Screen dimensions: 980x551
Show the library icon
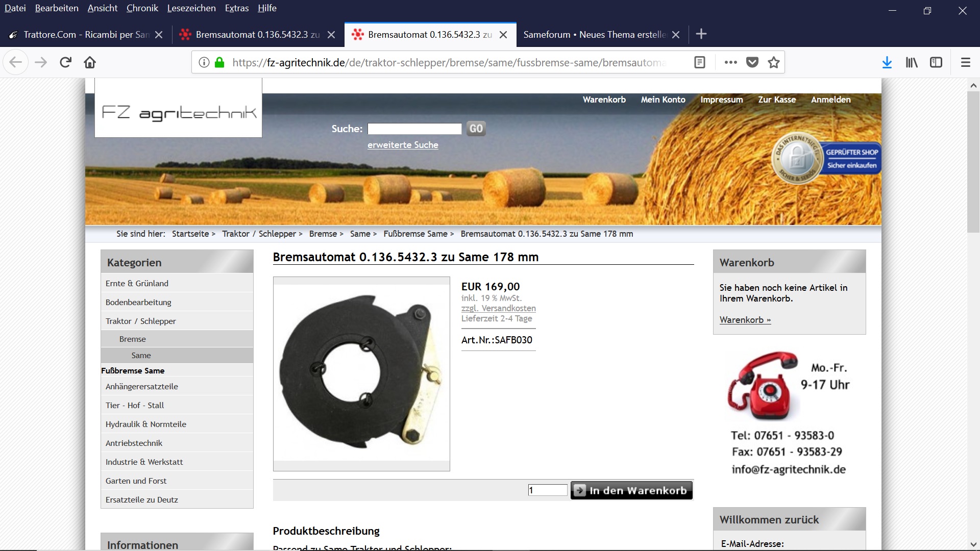912,62
